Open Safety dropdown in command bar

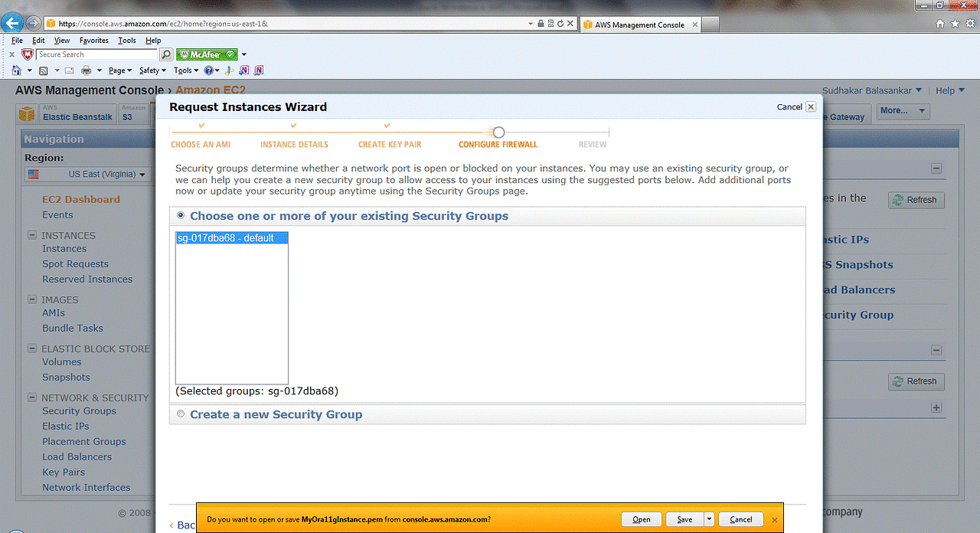(x=152, y=70)
